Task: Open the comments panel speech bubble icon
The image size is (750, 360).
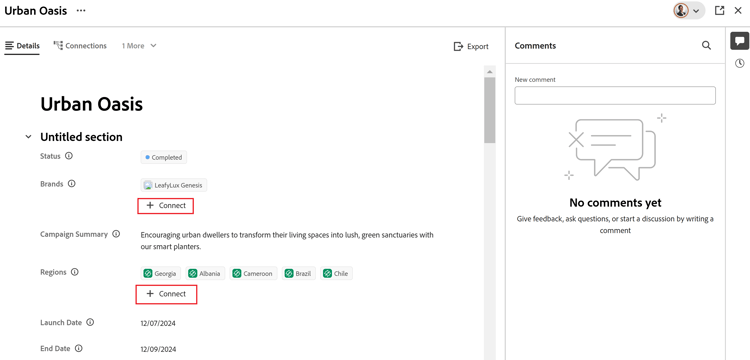Action: [739, 41]
